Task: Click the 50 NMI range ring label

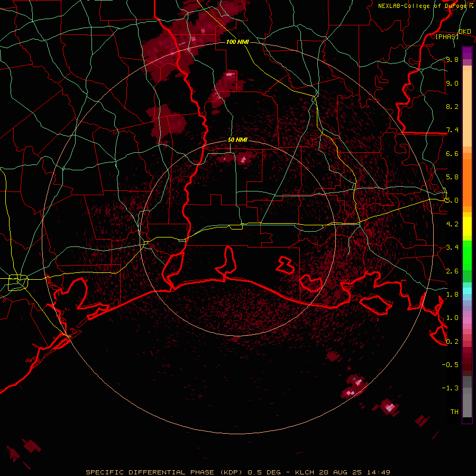Action: point(237,140)
